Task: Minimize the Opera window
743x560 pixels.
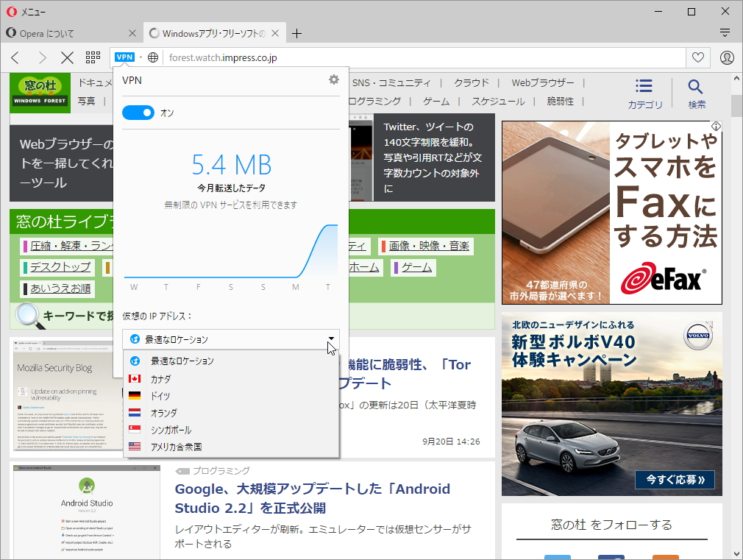Action: (x=658, y=11)
